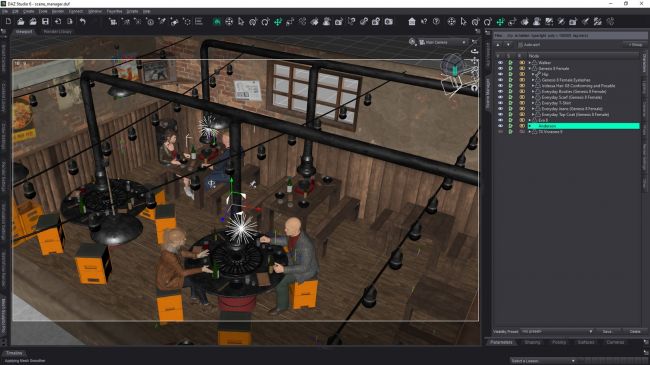650x365 pixels.
Task: Open the Window menu
Action: pyautogui.click(x=95, y=11)
